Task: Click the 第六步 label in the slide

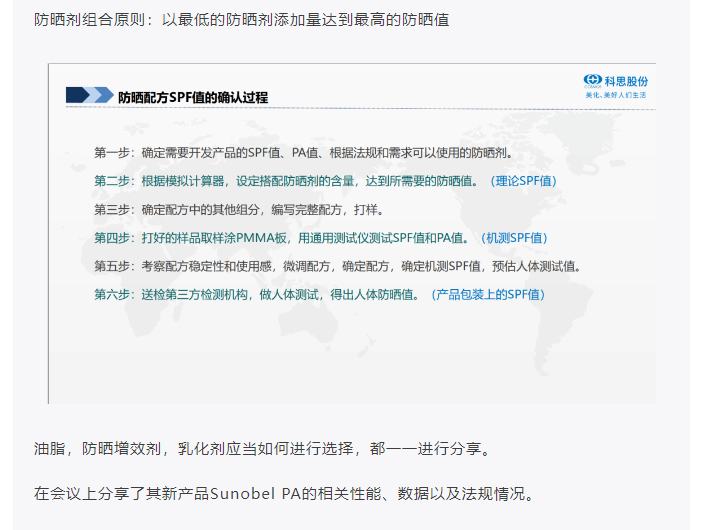Action: [x=113, y=294]
